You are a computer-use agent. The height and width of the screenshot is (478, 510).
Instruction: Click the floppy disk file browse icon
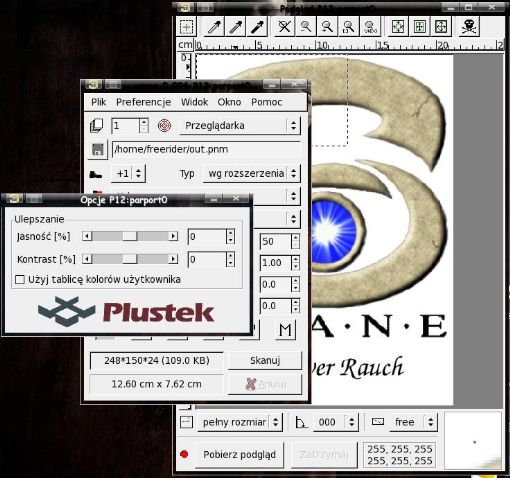pos(98,149)
